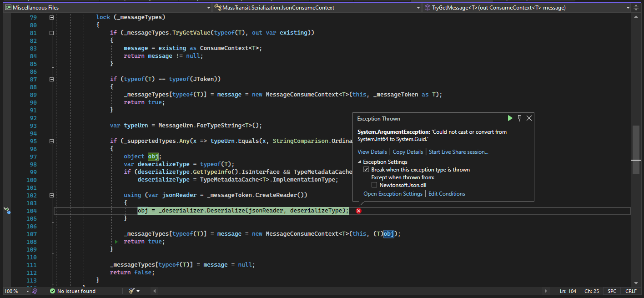Open the code cleanup broom icon
Screen dimensions: 644x298
[x=131, y=291]
